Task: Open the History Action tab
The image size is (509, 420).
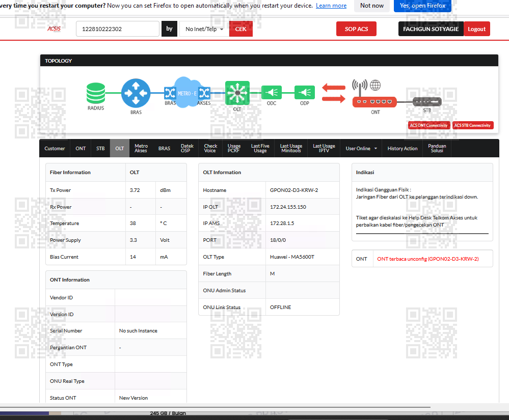Action: [x=402, y=148]
